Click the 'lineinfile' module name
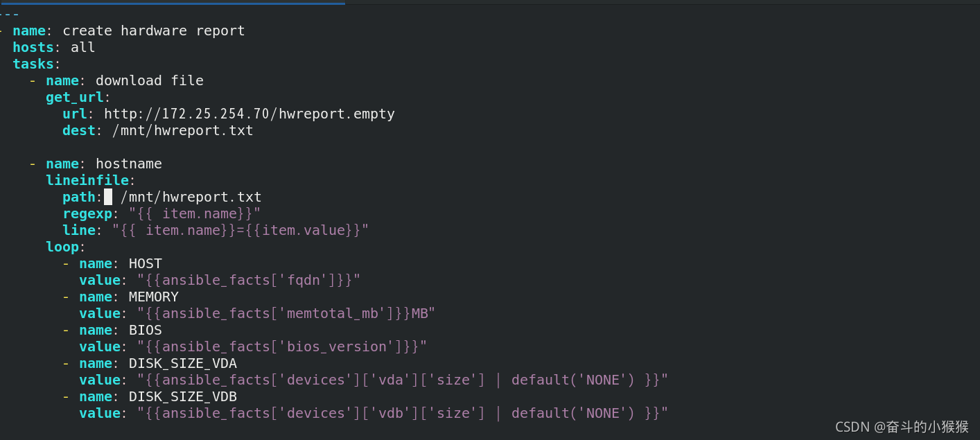 pos(87,180)
